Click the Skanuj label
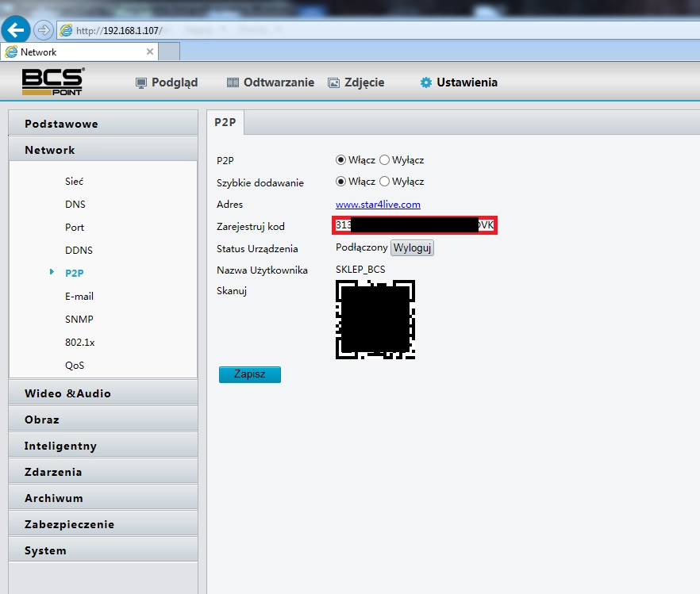The height and width of the screenshot is (594, 700). click(232, 291)
